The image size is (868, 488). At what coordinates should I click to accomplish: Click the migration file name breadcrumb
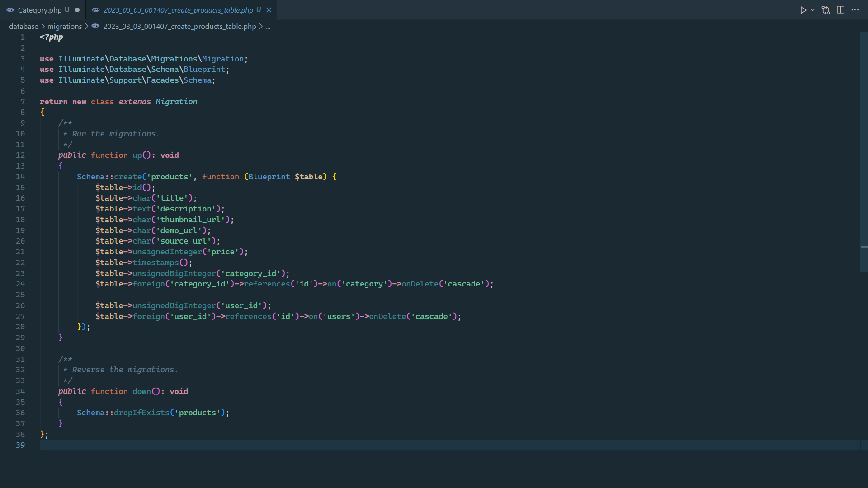[179, 26]
